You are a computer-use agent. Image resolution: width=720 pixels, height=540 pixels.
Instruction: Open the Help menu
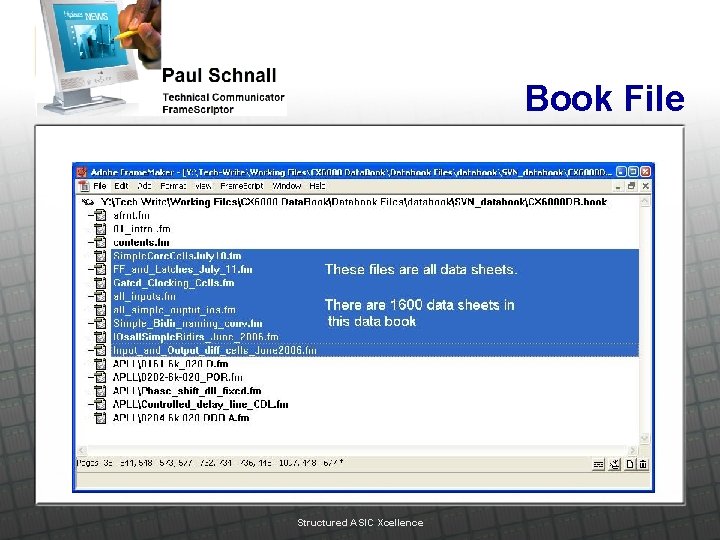coord(317,186)
